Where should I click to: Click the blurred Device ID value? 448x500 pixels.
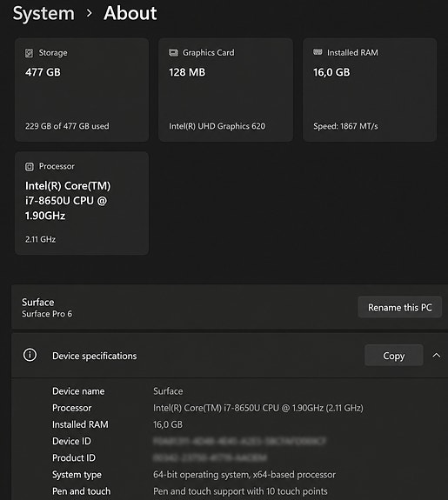coord(239,442)
